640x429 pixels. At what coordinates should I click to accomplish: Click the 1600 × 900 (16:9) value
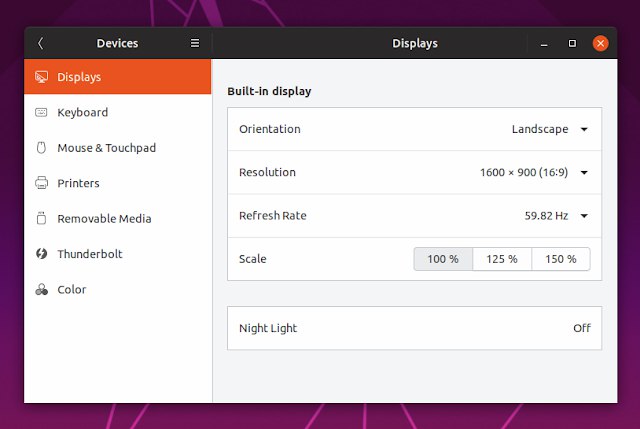tap(524, 172)
